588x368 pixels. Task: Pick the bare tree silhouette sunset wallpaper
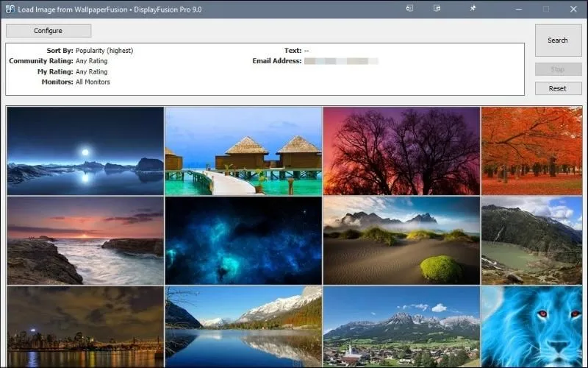coord(401,151)
